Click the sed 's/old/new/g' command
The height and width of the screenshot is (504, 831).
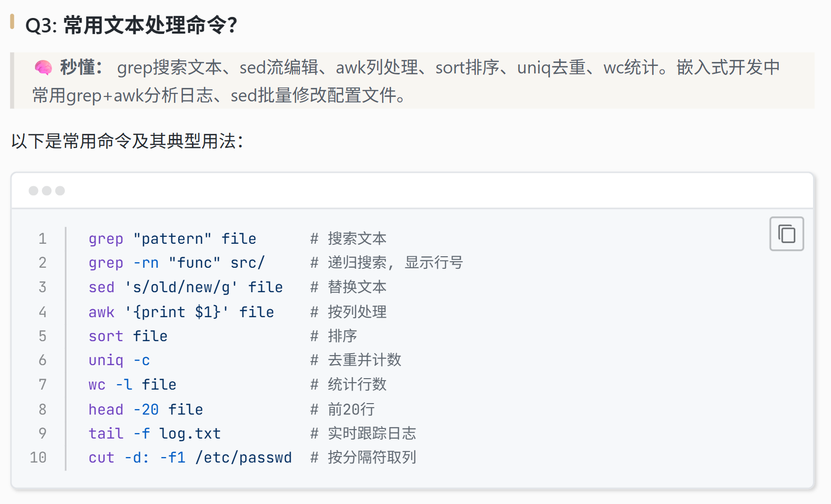pos(185,287)
